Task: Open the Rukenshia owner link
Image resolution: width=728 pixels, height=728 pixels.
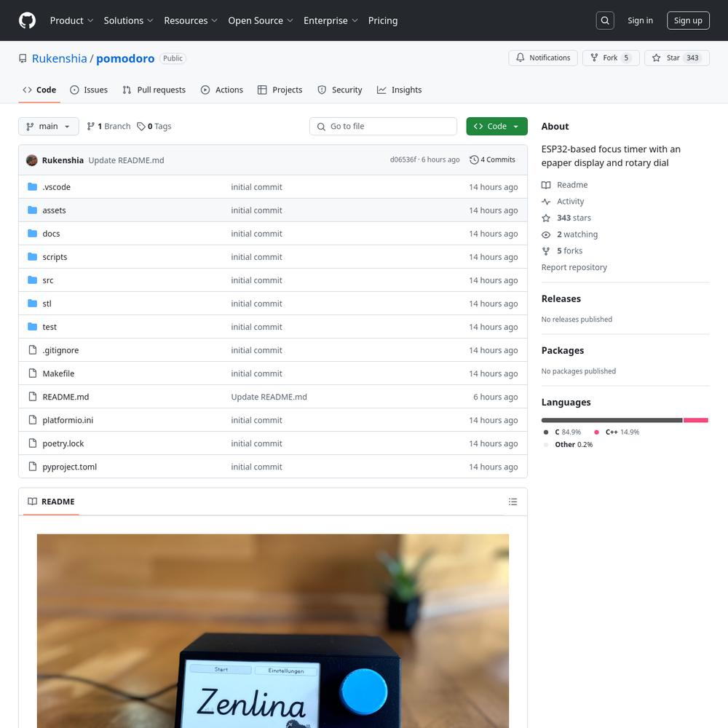Action: coord(60,58)
